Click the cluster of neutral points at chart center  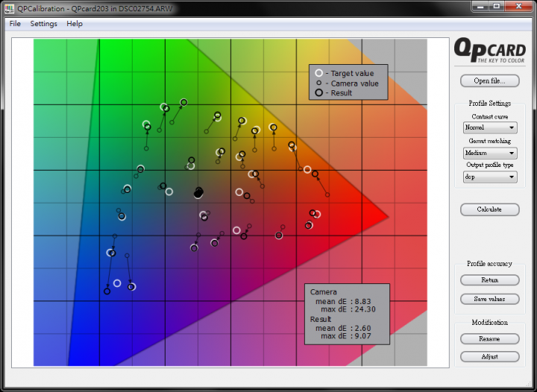point(198,192)
